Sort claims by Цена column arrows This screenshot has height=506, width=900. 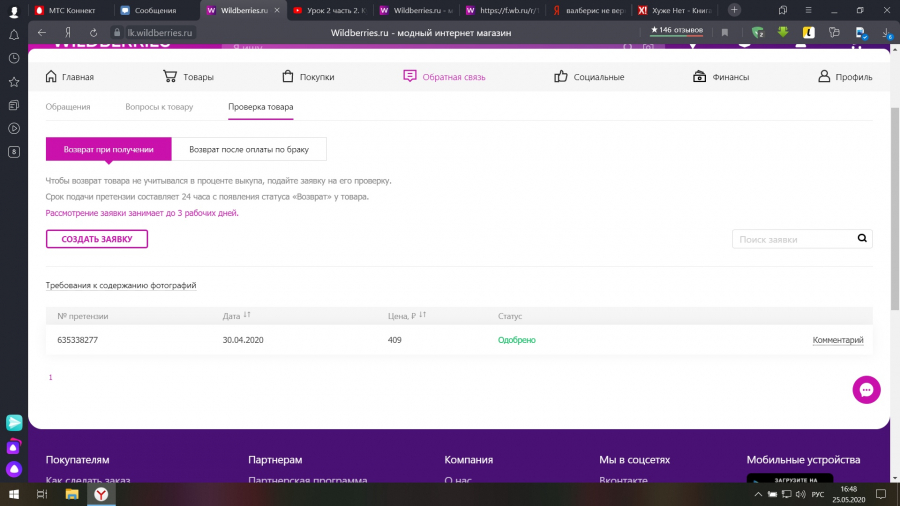coord(423,315)
